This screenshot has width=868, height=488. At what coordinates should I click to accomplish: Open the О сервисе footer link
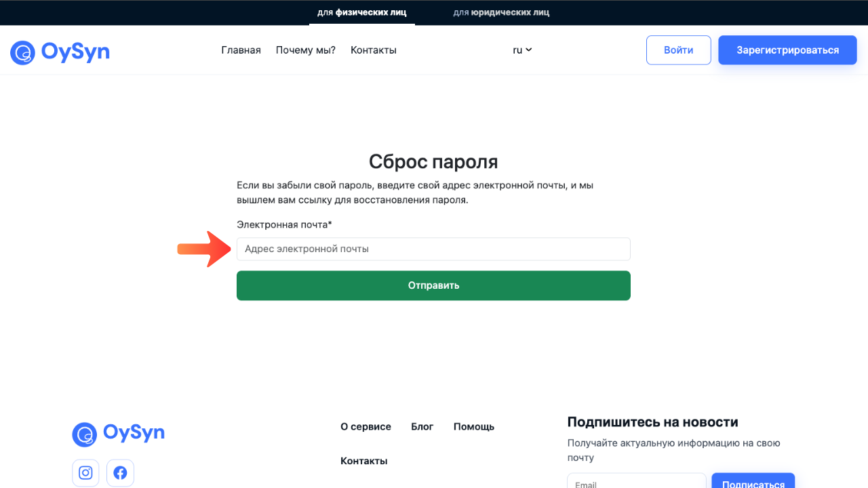pyautogui.click(x=366, y=426)
